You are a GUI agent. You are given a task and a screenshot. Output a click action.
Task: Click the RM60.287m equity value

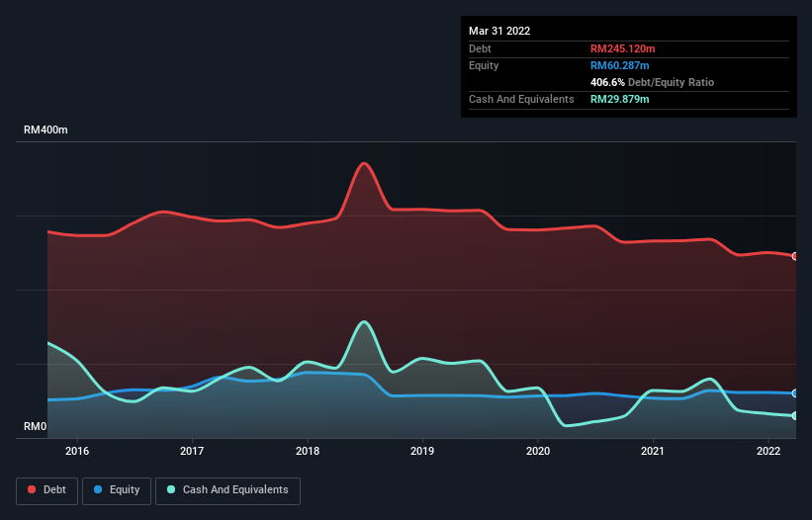(619, 65)
